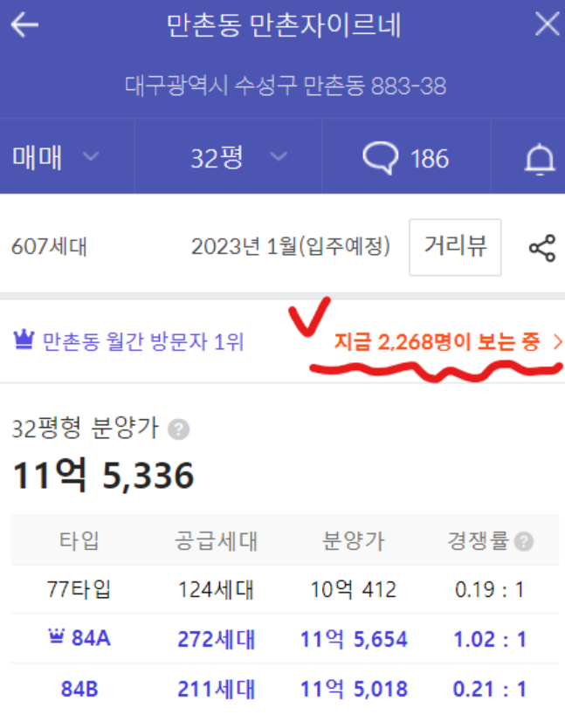The width and height of the screenshot is (565, 728).
Task: Select the 77타입 row type cell
Action: click(79, 589)
